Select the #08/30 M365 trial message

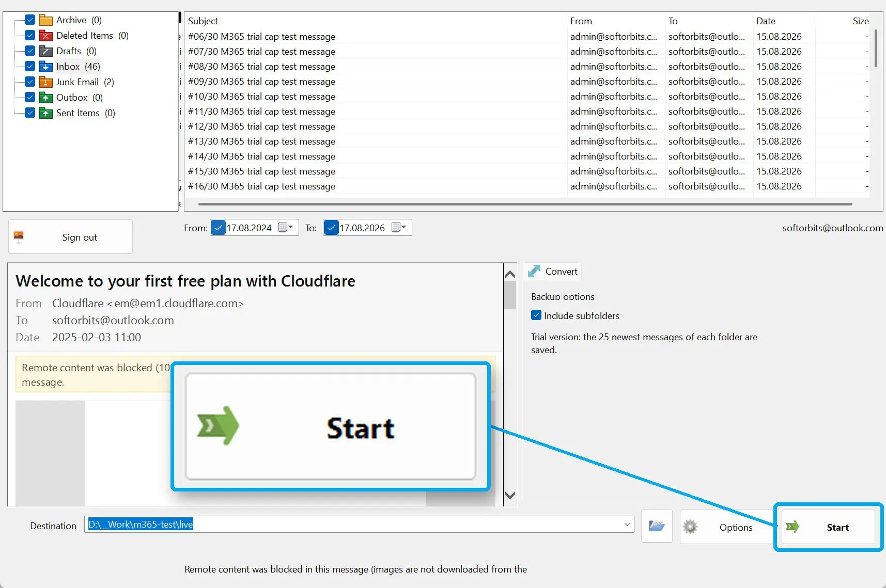[x=527, y=67]
